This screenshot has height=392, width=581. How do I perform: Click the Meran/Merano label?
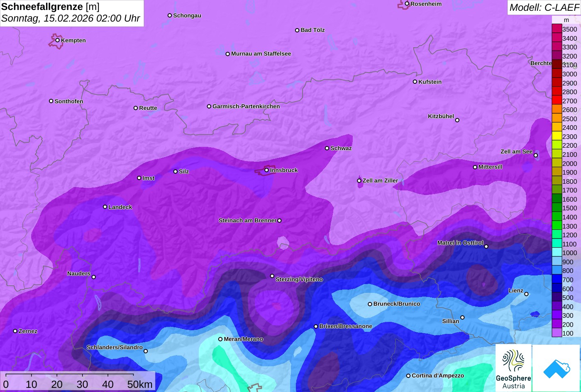pos(244,339)
